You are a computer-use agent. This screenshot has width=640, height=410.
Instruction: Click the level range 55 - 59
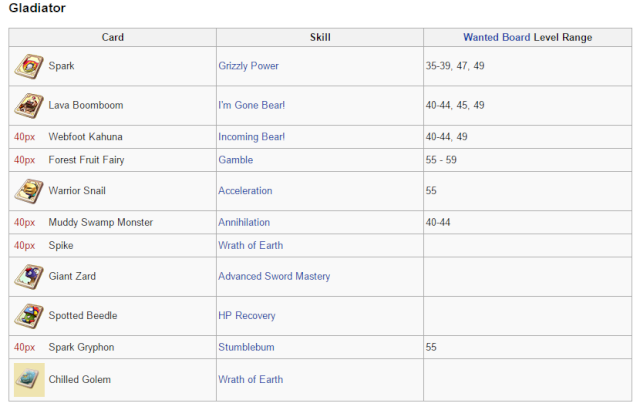tap(441, 160)
